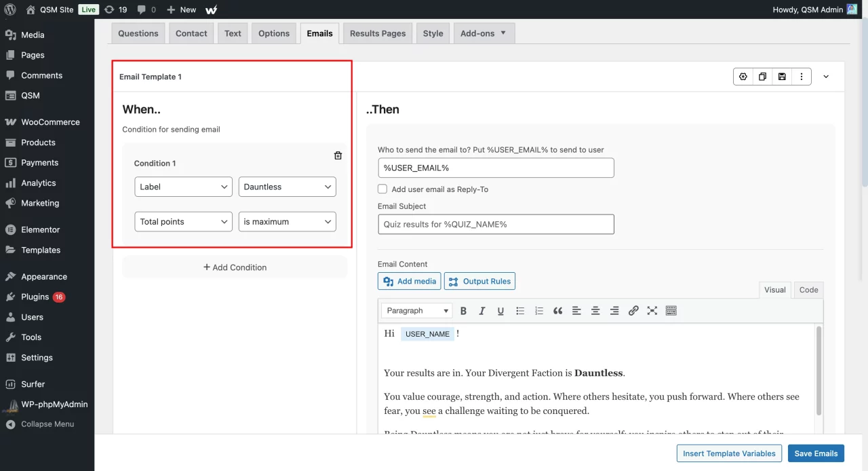Screen dimensions: 868x471
Task: Click the editor content vertical scrollbar
Action: tap(818, 371)
